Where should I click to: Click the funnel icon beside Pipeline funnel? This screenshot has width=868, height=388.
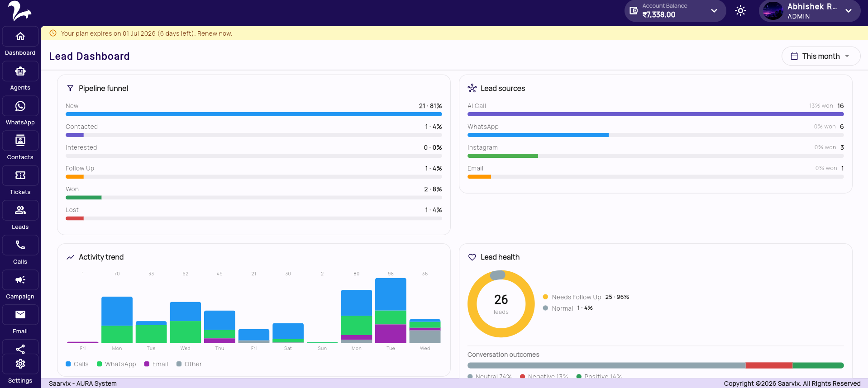coord(70,88)
